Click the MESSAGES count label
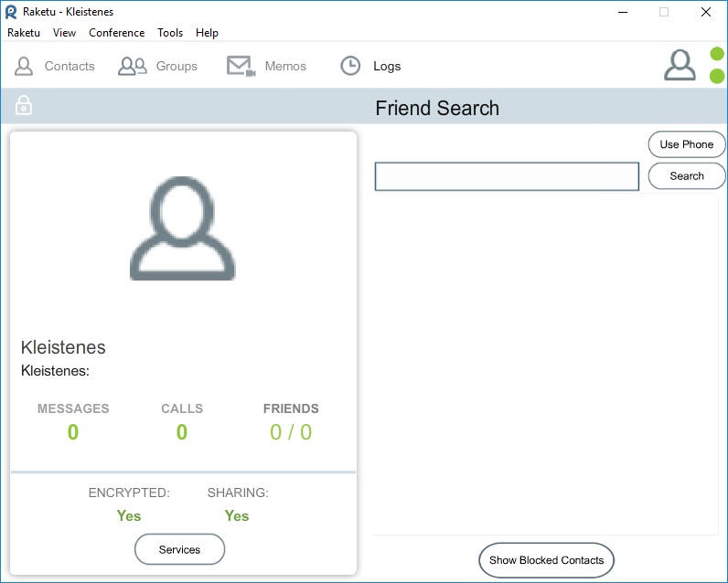728x583 pixels. tap(73, 408)
